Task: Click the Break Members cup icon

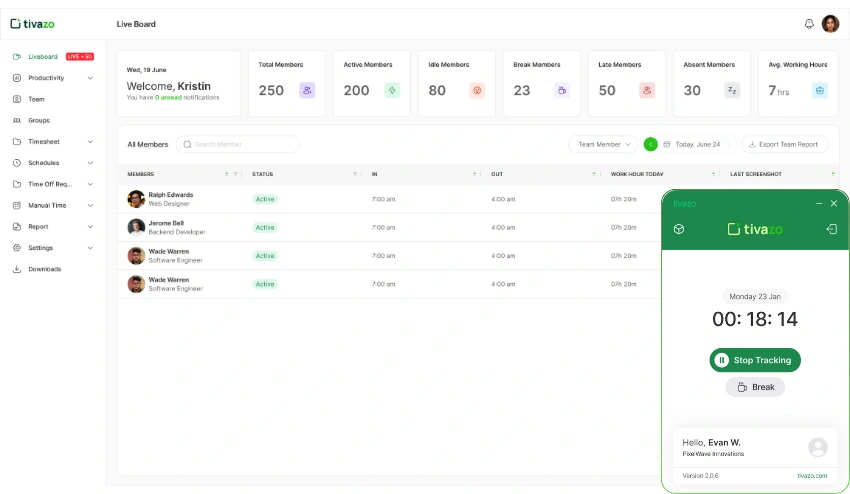Action: click(562, 90)
